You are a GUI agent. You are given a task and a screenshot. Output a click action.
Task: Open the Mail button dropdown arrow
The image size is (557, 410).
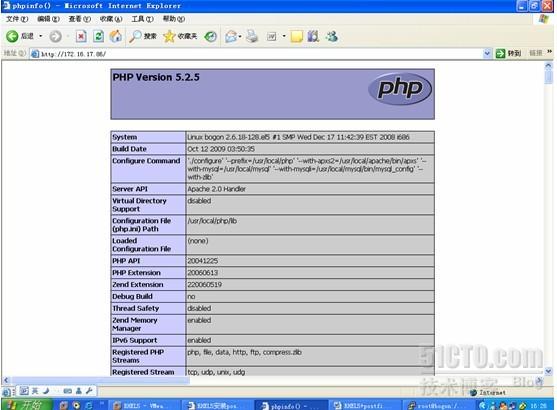(x=240, y=36)
